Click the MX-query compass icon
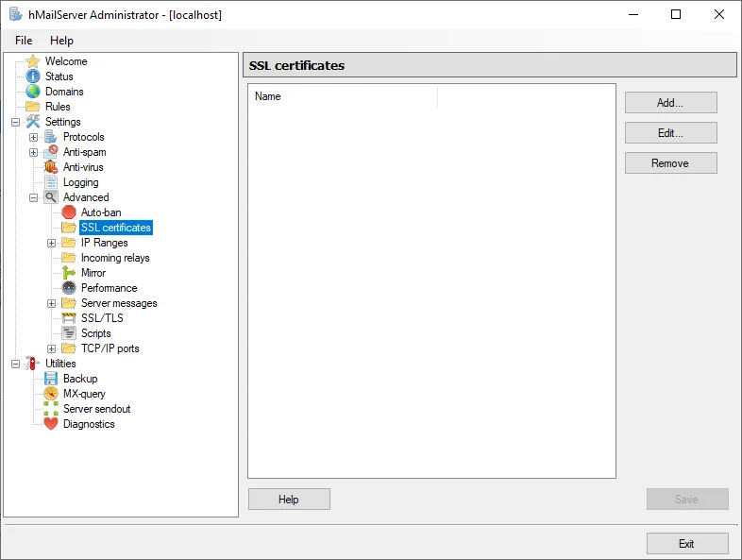 pyautogui.click(x=51, y=394)
